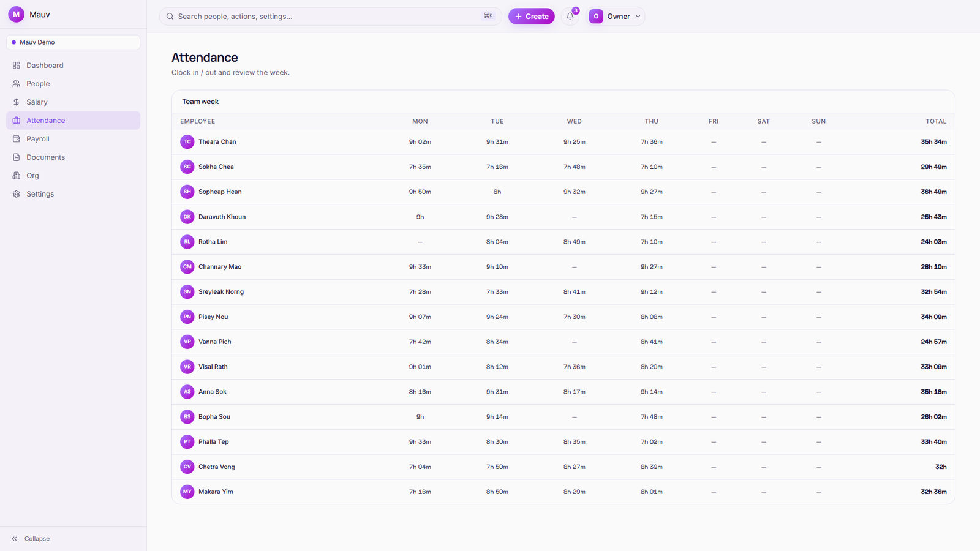Click Anna Sok's Wednesday 8h 17m
The image size is (980, 551).
click(575, 392)
